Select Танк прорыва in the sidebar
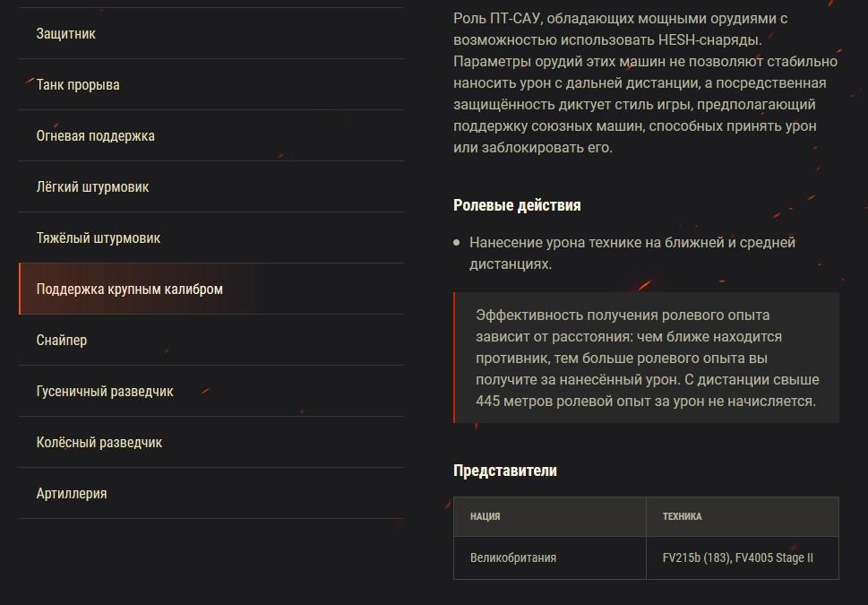Viewport: 868px width, 605px height. (78, 85)
